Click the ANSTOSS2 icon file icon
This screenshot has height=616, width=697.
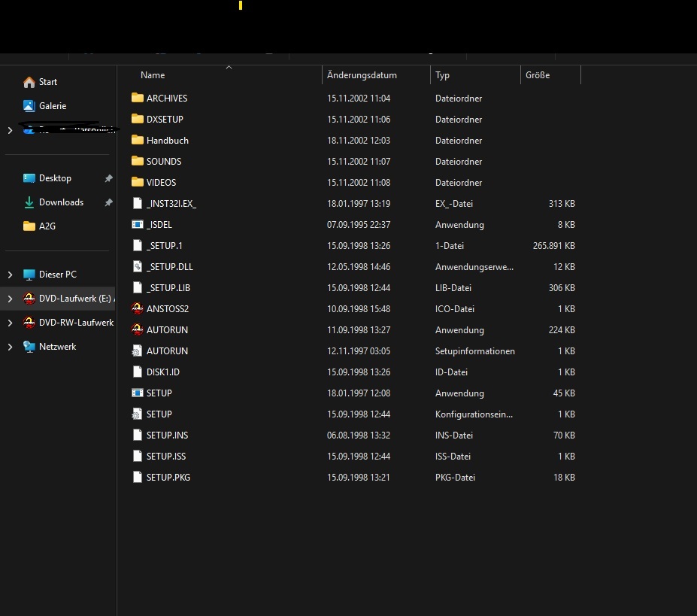click(x=137, y=309)
